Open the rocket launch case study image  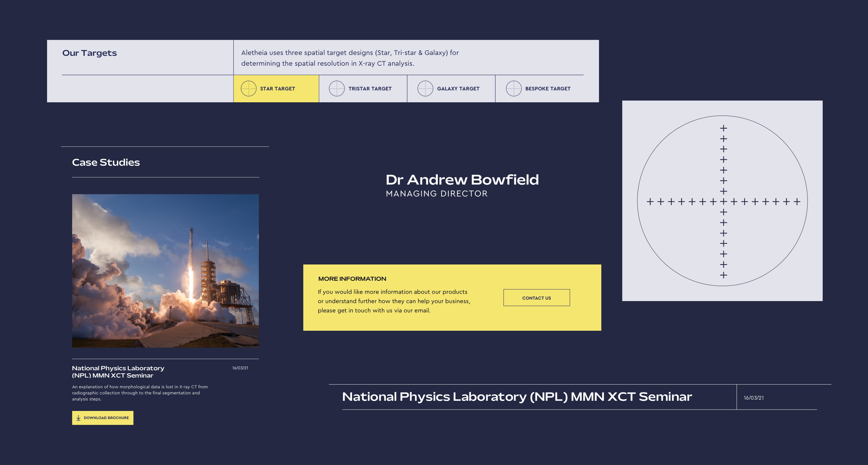click(166, 271)
